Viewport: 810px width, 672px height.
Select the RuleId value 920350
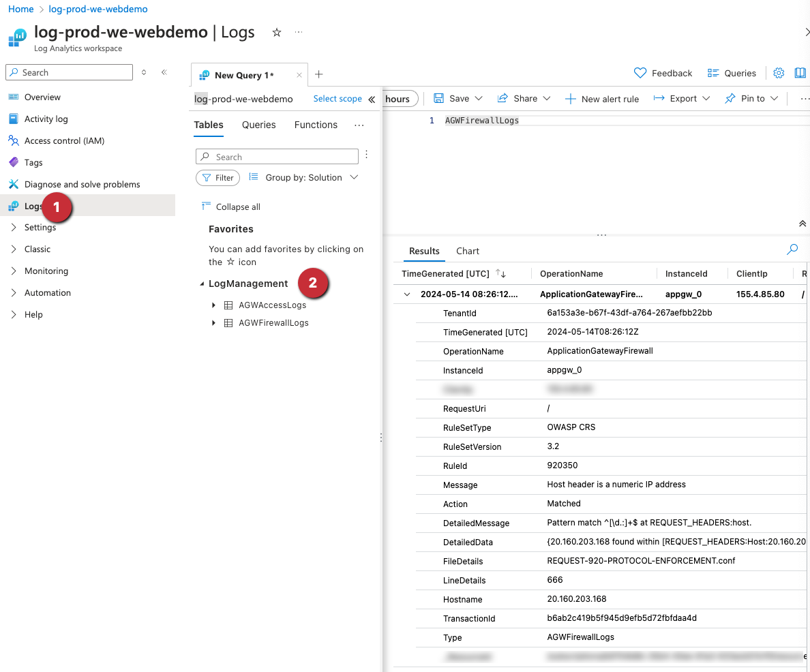[562, 465]
